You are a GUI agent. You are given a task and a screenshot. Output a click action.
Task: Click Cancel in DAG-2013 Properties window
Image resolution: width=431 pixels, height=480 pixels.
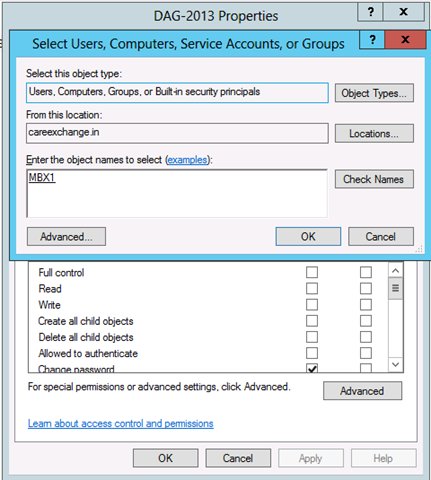(x=238, y=458)
